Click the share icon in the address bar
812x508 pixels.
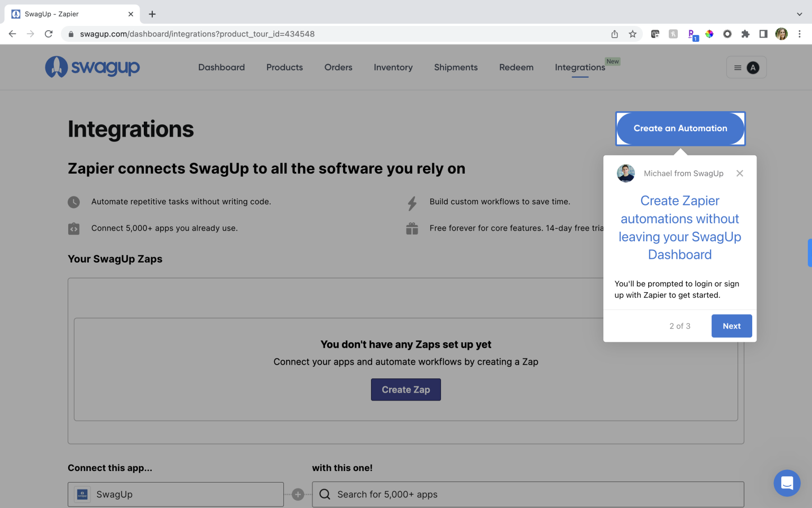click(x=614, y=33)
